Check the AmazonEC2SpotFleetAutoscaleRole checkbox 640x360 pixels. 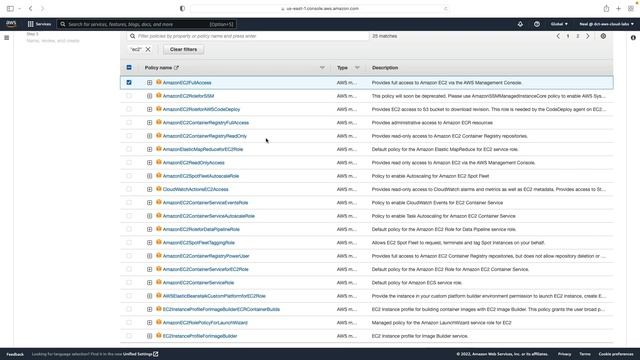point(129,176)
